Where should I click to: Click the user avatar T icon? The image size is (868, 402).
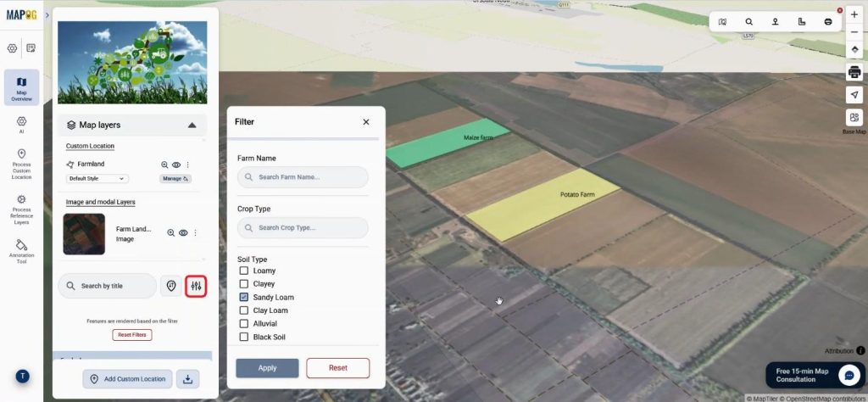[22, 377]
